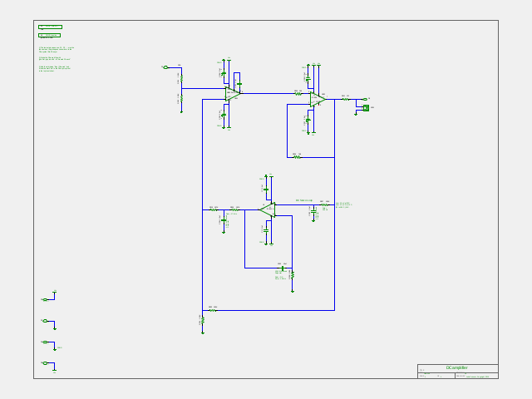Select the horizontal capacitor on the bottom feedback wire

point(283,268)
